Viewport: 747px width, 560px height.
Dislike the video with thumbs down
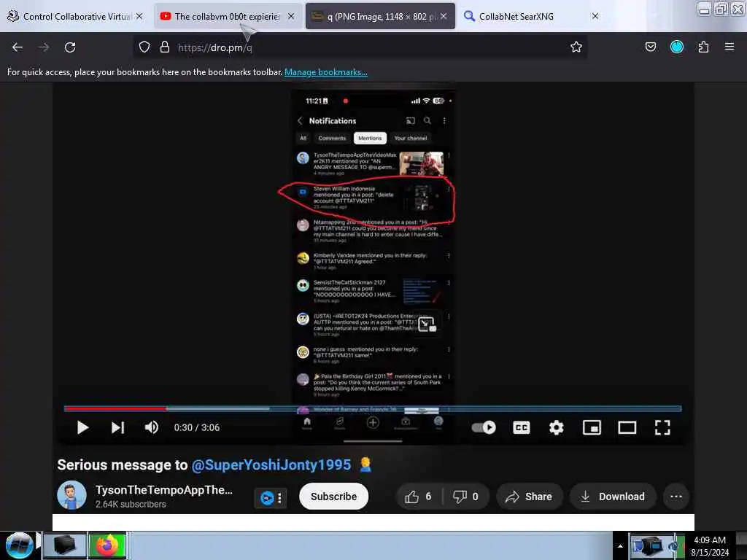[465, 497]
